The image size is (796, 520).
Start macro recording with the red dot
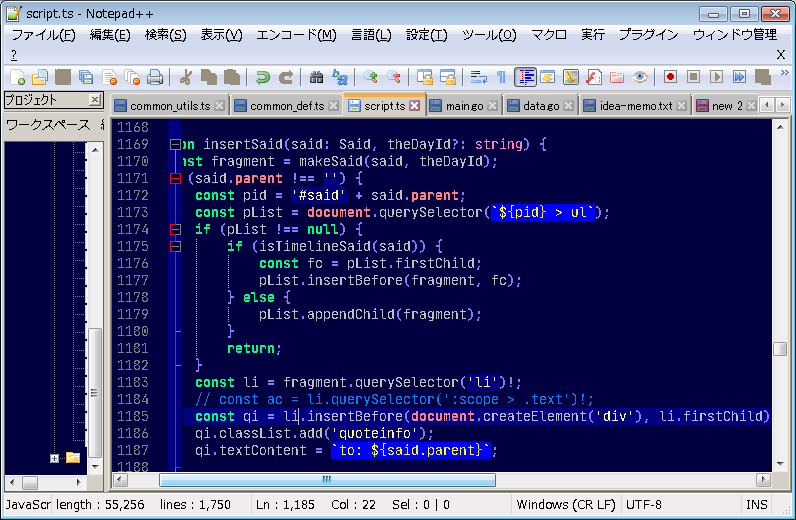click(x=670, y=77)
